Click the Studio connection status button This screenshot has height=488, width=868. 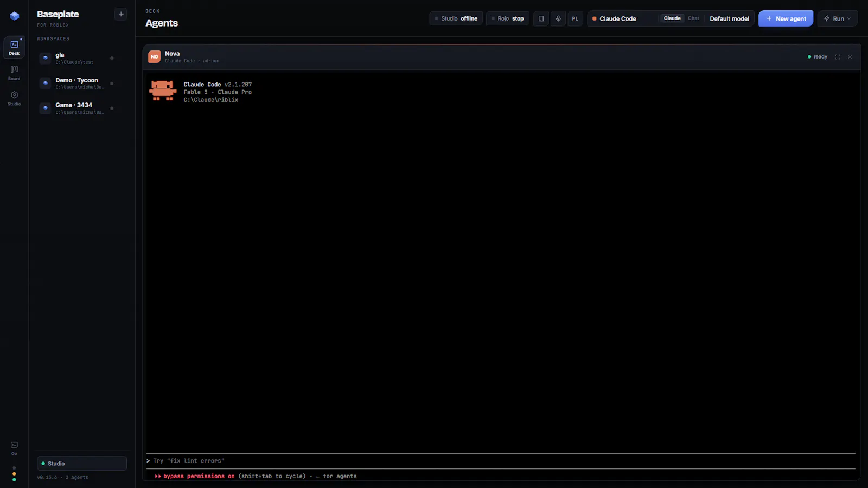coord(82,464)
